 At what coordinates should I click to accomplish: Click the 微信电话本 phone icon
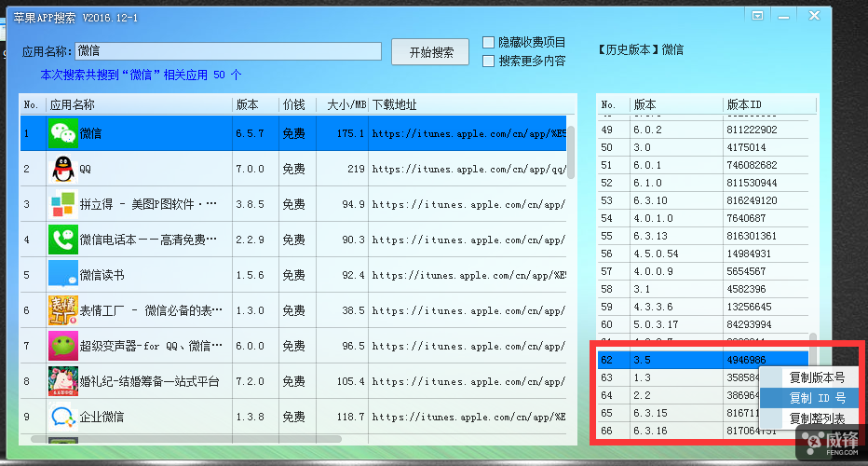coord(62,240)
